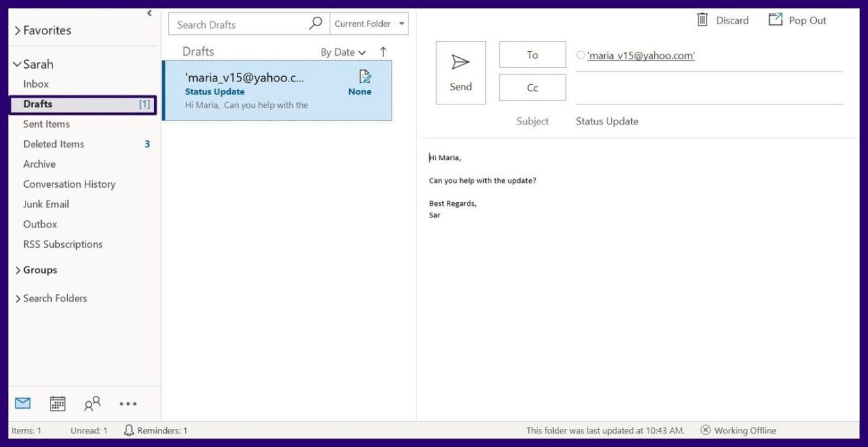Screen dimensions: 868x447
Task: Click recipient maria_v15@yahoo.com link
Action: point(641,56)
